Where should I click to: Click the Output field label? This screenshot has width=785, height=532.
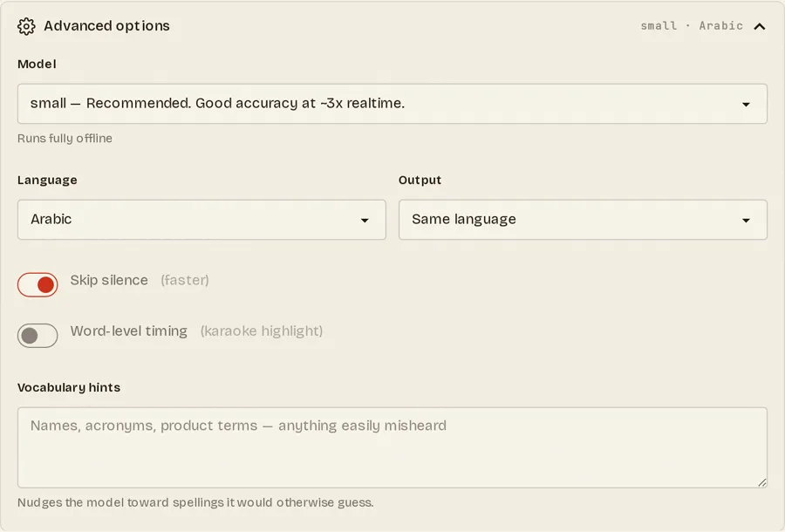coord(420,181)
